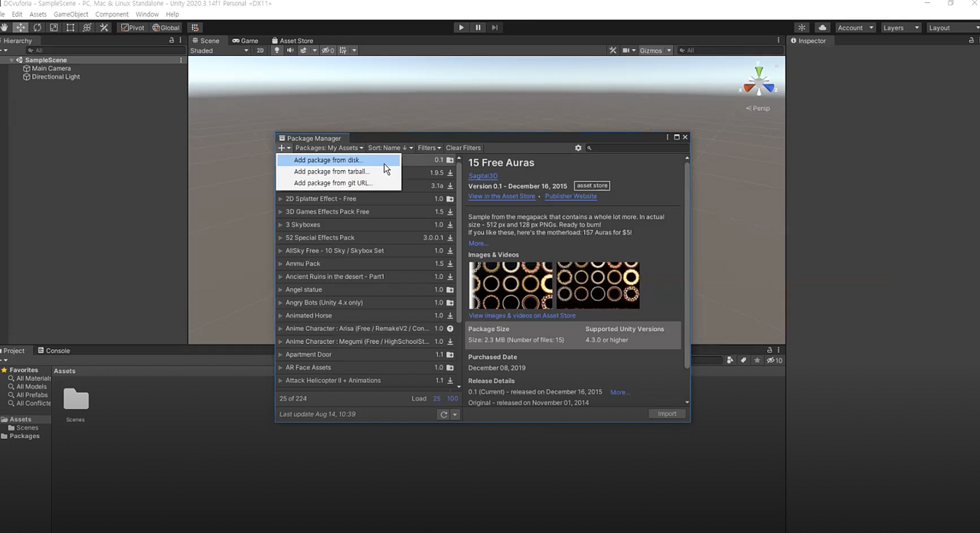
Task: Switch to the Game tab
Action: click(246, 41)
